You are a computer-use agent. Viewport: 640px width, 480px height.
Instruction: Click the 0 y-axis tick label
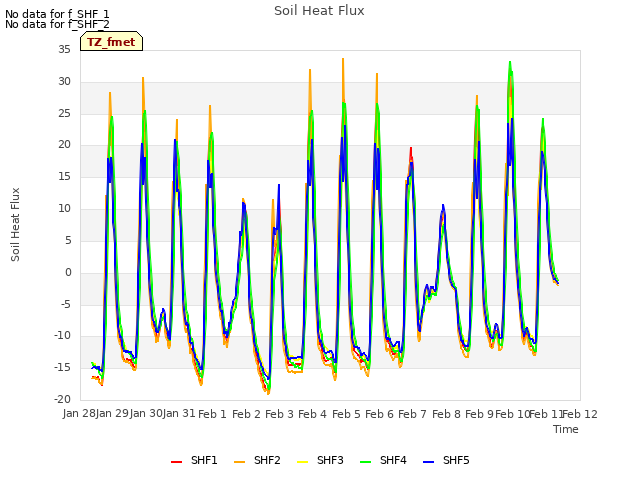point(68,273)
